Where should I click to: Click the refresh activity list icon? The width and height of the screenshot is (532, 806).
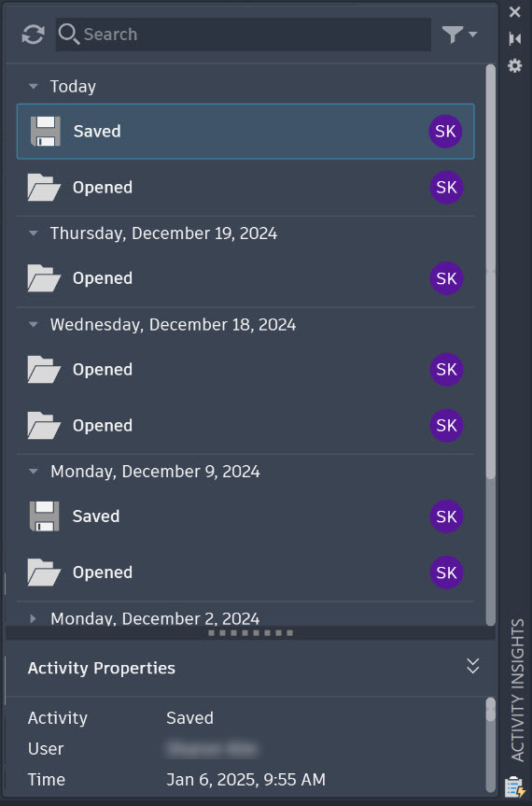tap(34, 35)
